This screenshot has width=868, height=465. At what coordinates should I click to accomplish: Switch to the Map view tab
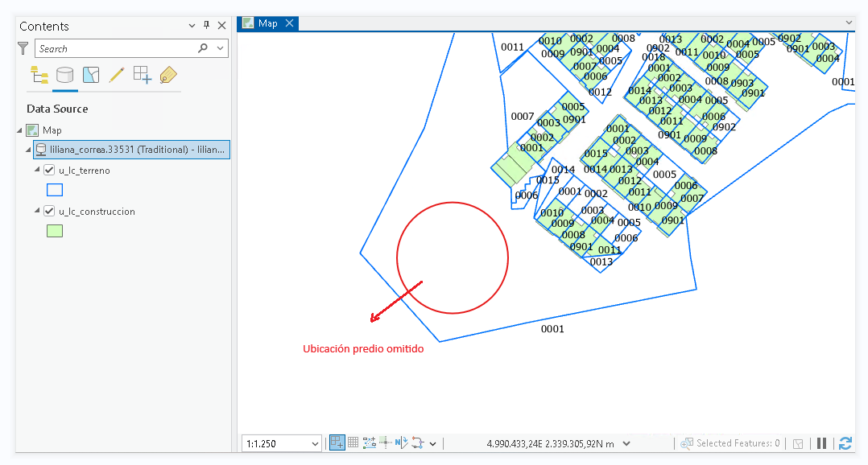[x=267, y=23]
